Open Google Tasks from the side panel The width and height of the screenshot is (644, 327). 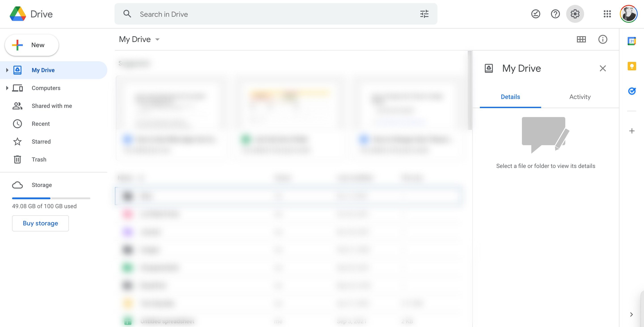point(632,91)
